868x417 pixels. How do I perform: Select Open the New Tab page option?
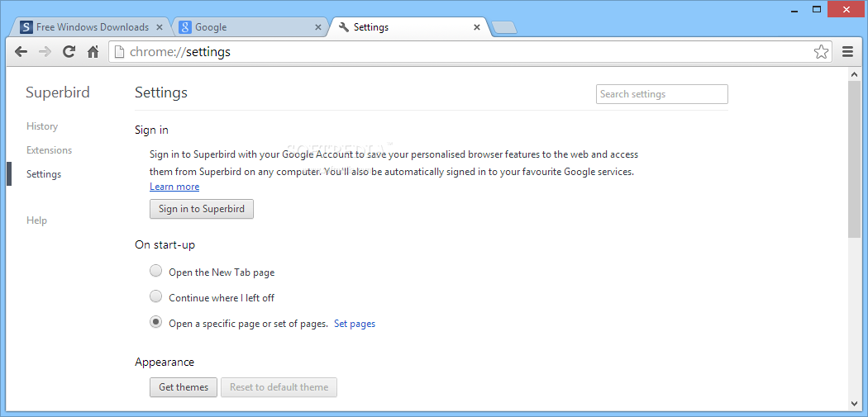(x=156, y=271)
